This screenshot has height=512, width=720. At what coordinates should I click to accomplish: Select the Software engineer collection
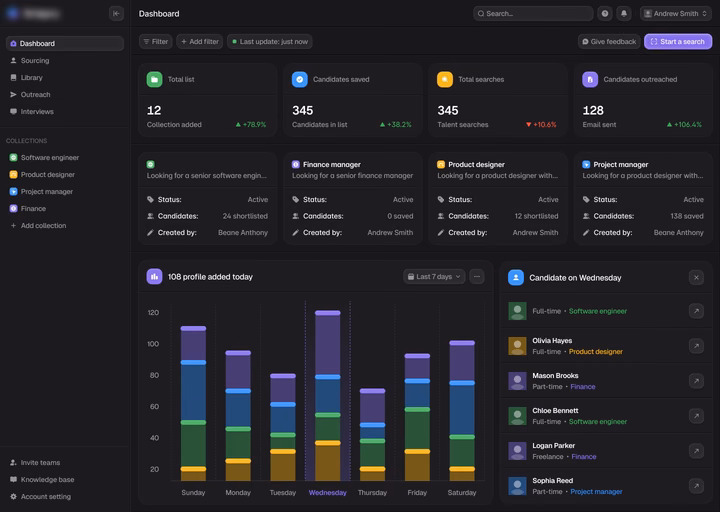[x=65, y=158]
